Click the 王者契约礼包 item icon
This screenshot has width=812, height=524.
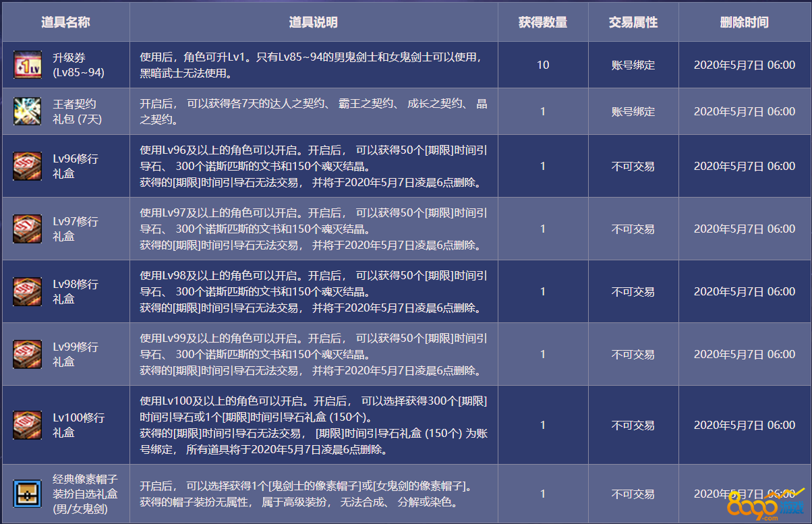[28, 111]
